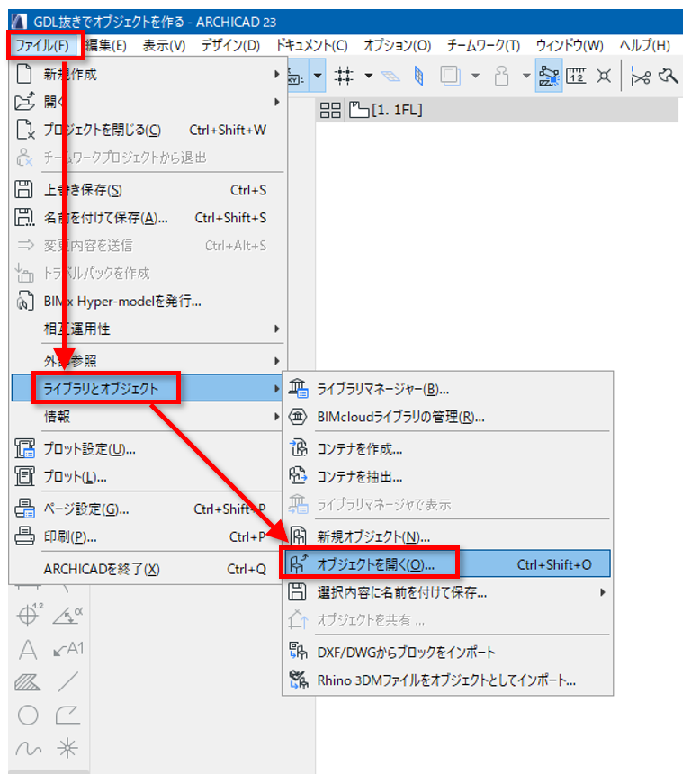
Task: Open dropdown arrow beside grid snap icon
Action: click(x=368, y=76)
